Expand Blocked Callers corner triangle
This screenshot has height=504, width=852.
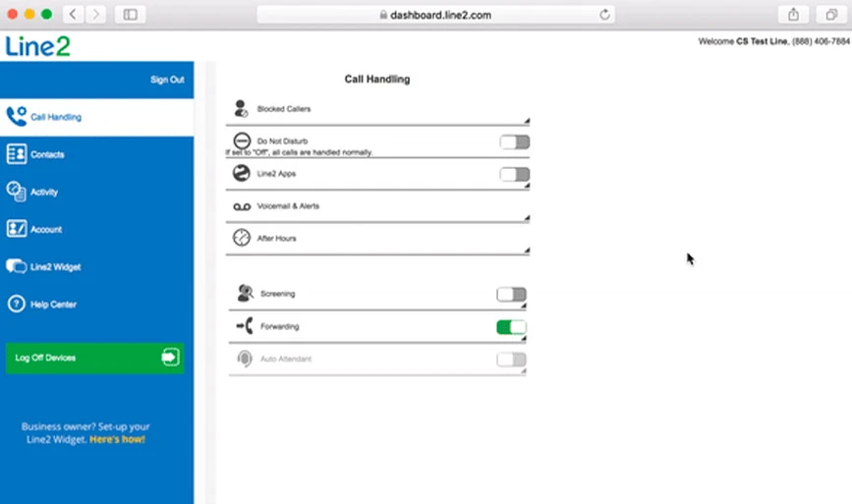coord(527,121)
